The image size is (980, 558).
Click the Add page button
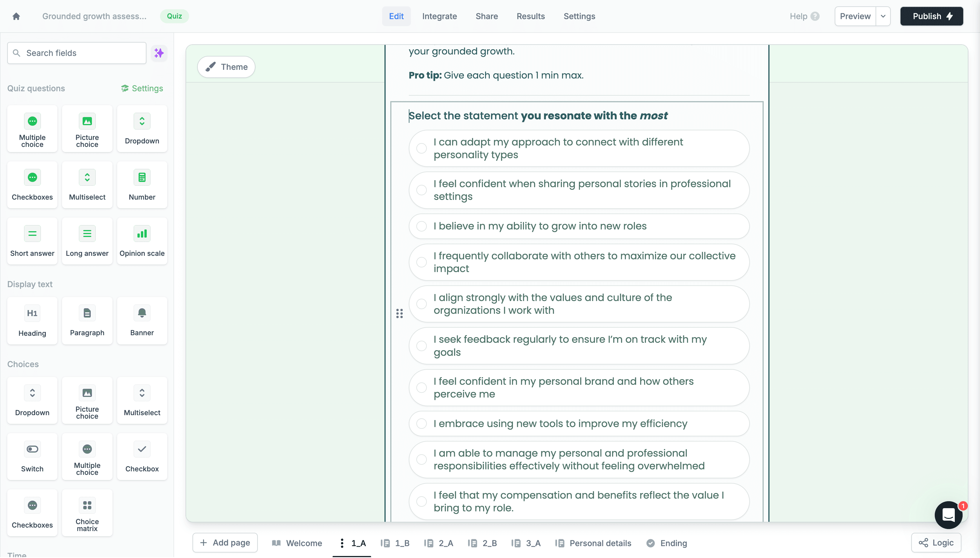pyautogui.click(x=225, y=543)
